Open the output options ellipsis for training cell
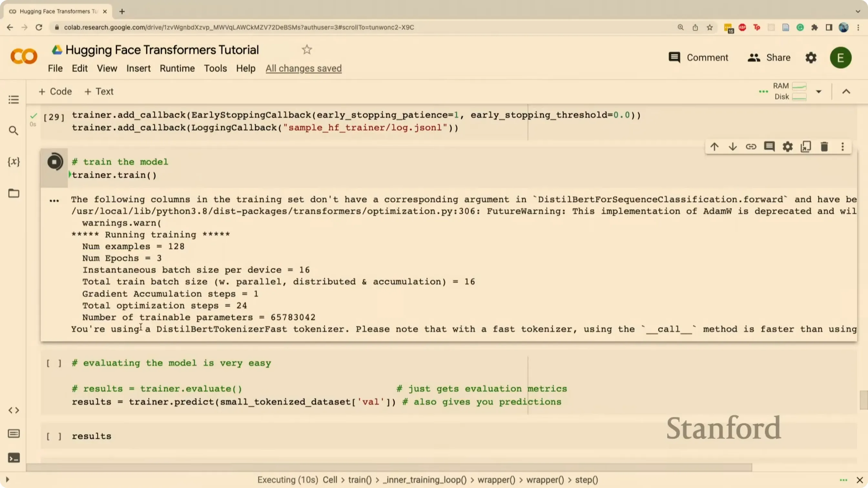 54,201
